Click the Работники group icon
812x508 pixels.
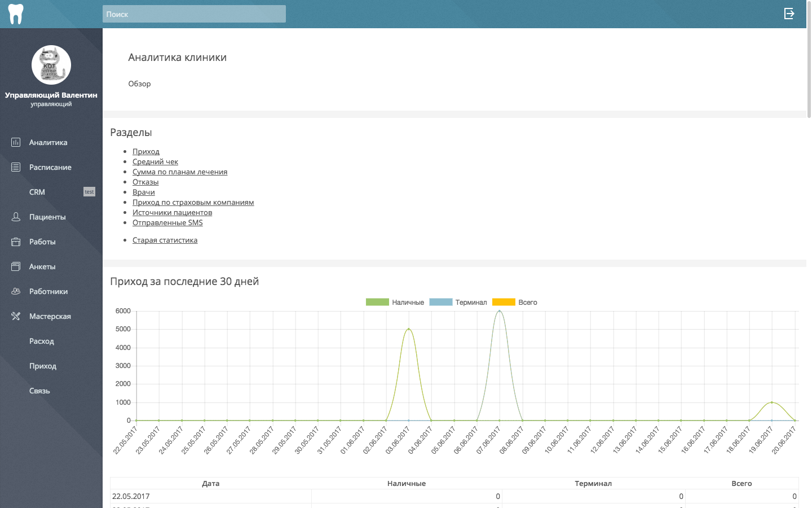click(x=16, y=291)
